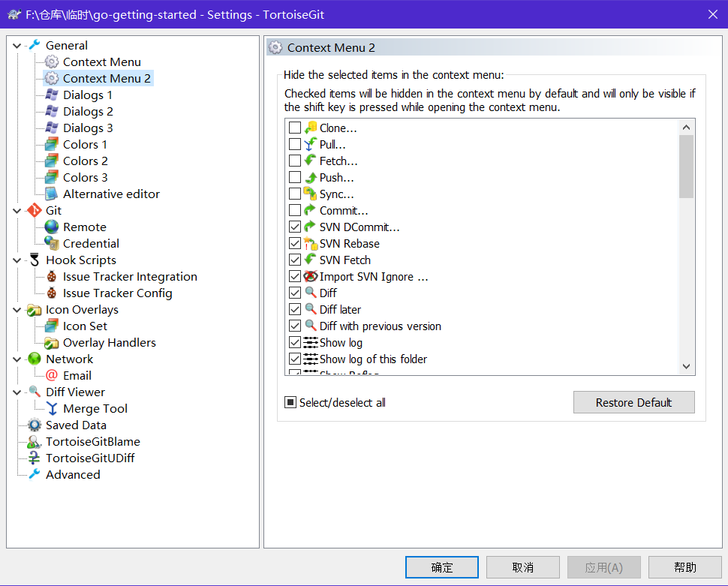The image size is (728, 586).
Task: Click the 帮助 (Help) button
Action: coord(684,567)
